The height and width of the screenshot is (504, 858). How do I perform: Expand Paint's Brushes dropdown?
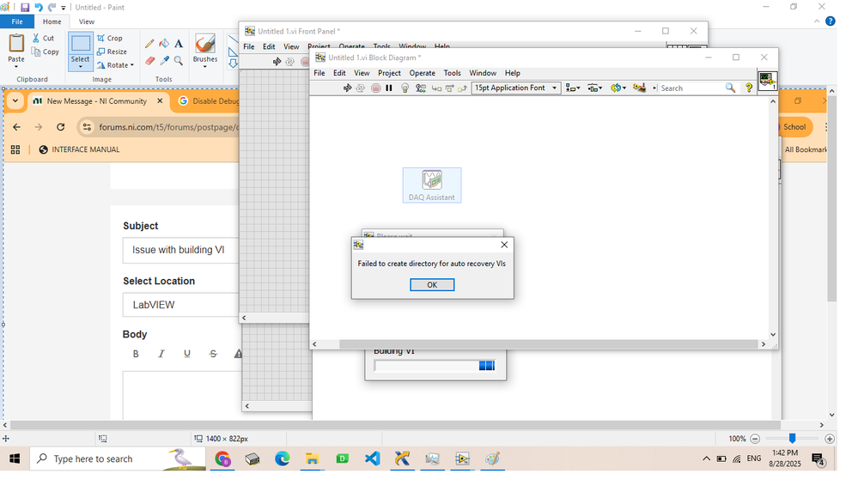pyautogui.click(x=205, y=67)
